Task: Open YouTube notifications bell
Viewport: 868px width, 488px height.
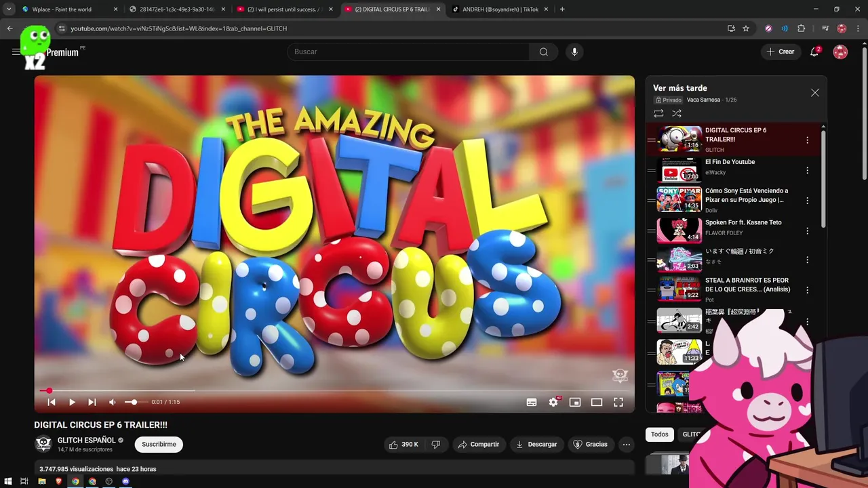Action: coord(815,52)
